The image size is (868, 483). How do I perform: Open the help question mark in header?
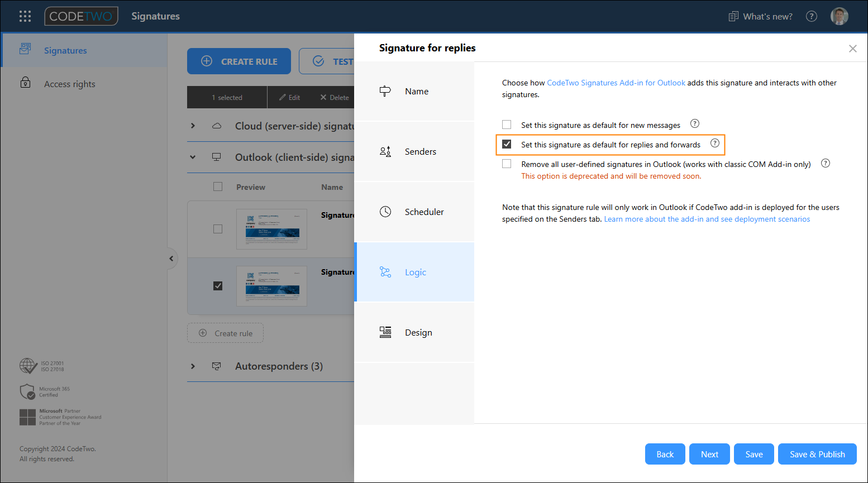[x=812, y=16]
